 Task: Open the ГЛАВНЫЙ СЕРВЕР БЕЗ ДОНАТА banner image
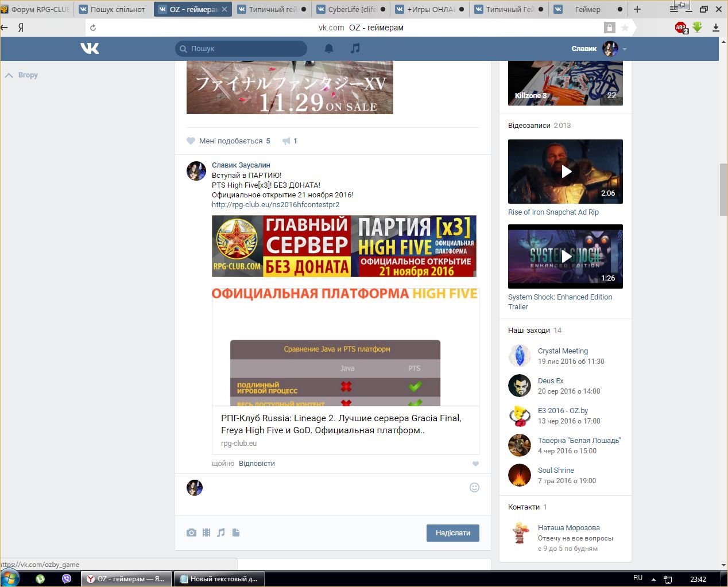344,246
